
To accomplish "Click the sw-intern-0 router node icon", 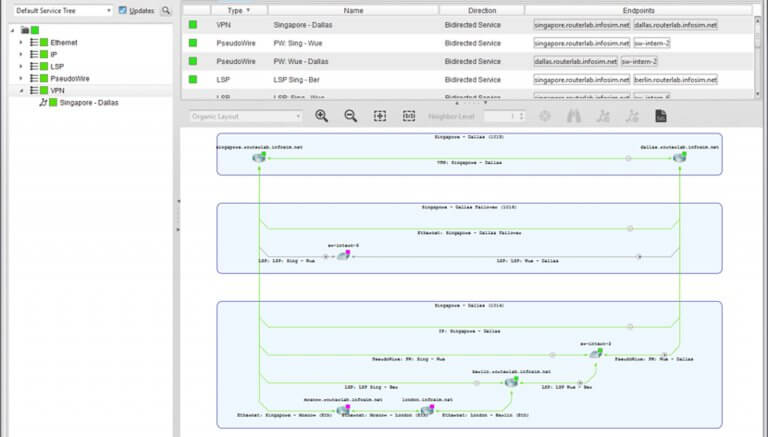I will (x=343, y=255).
